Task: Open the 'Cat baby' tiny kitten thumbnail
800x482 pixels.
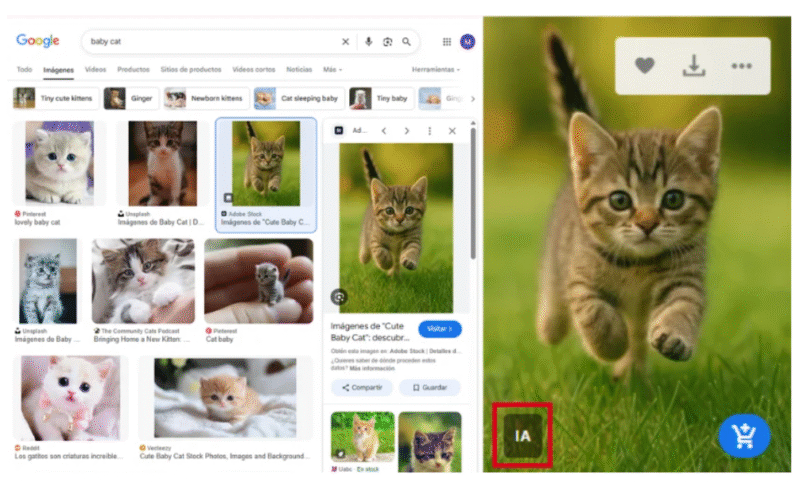Action: point(259,281)
